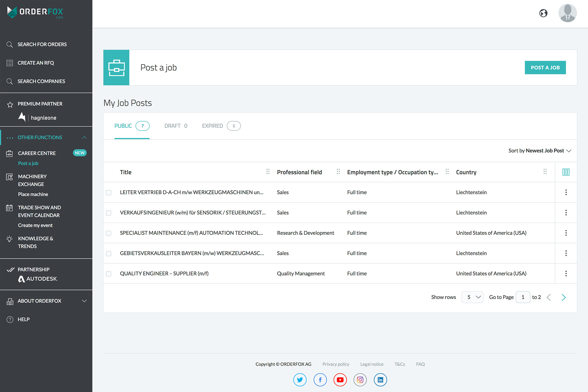Click the POST A JOB button
Viewport: 588px width, 392px height.
click(x=545, y=67)
